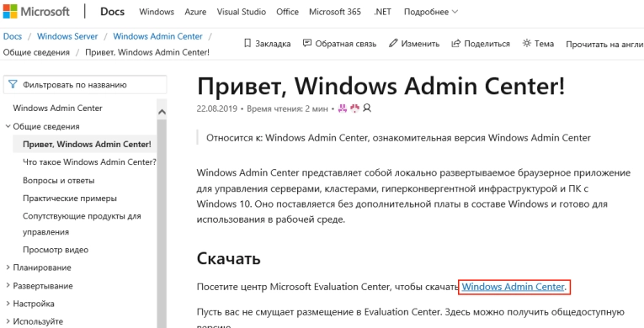Expand the Подробнее dropdown
This screenshot has height=328, width=644.
pos(431,12)
